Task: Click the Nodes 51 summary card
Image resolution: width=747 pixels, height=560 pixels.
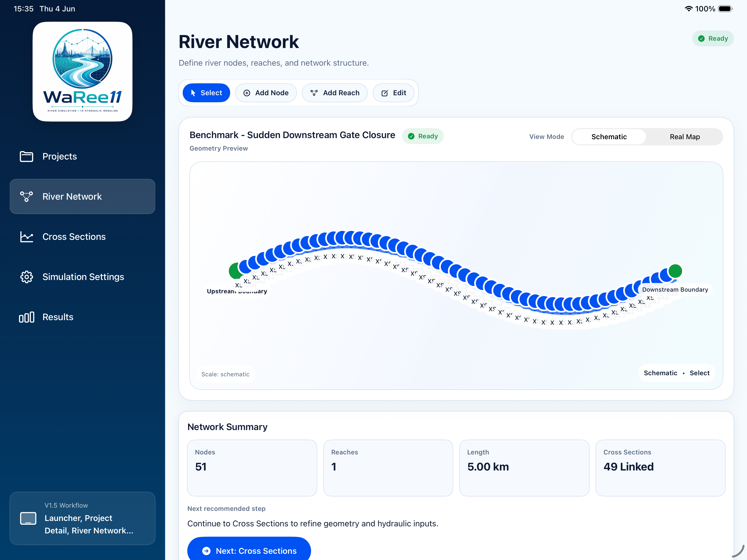Action: (x=252, y=468)
